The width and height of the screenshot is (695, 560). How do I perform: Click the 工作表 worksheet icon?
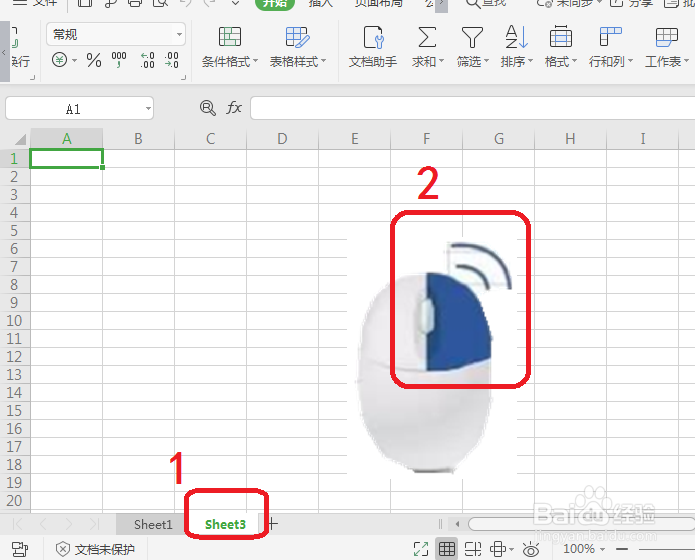tap(667, 37)
